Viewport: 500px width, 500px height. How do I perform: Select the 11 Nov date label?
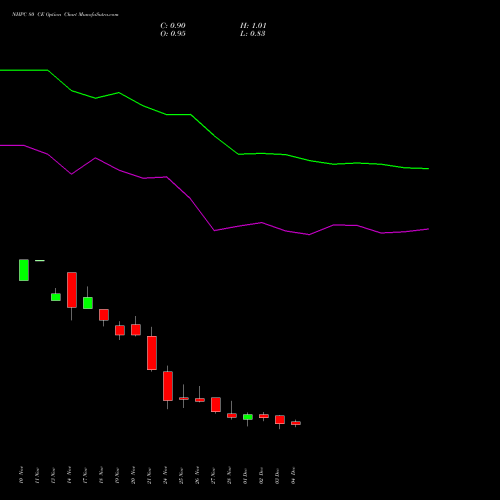(37, 475)
